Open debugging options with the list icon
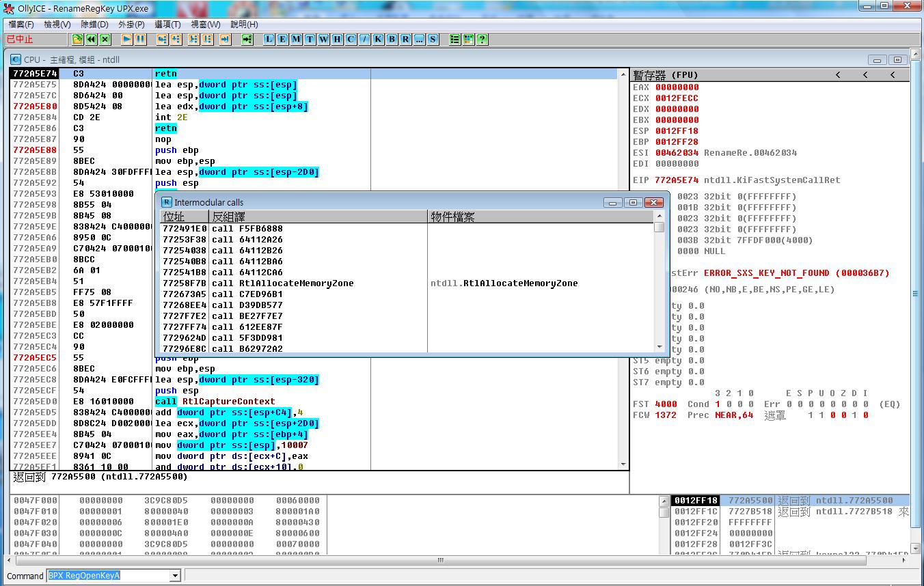This screenshot has height=586, width=924. [455, 40]
